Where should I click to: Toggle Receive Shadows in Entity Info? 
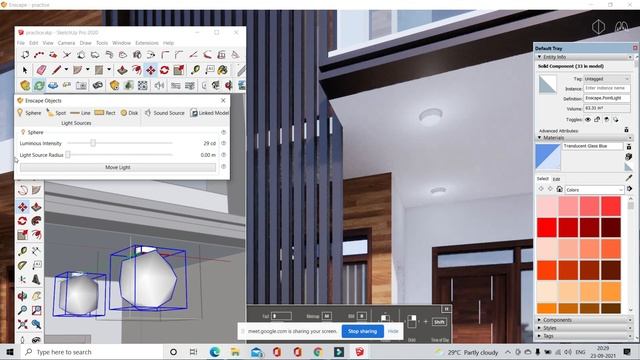pyautogui.click(x=607, y=120)
